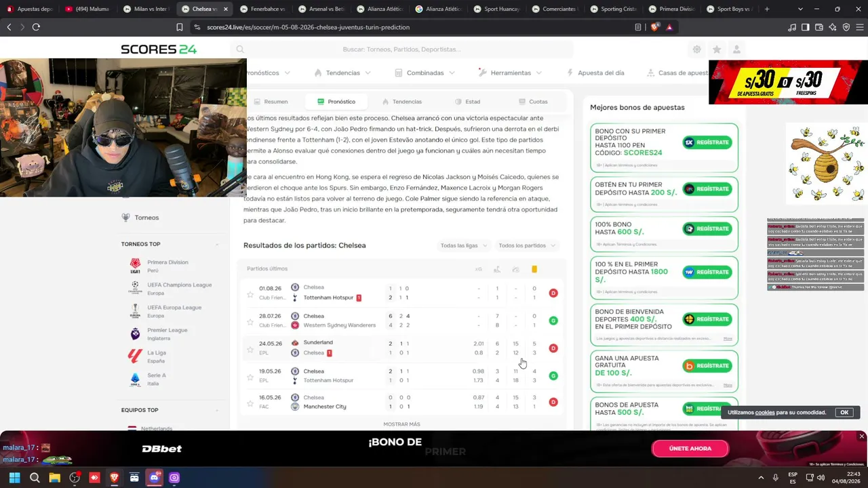Click the green G result badge for 28.07.26 match
The height and width of the screenshot is (488, 868).
click(553, 321)
